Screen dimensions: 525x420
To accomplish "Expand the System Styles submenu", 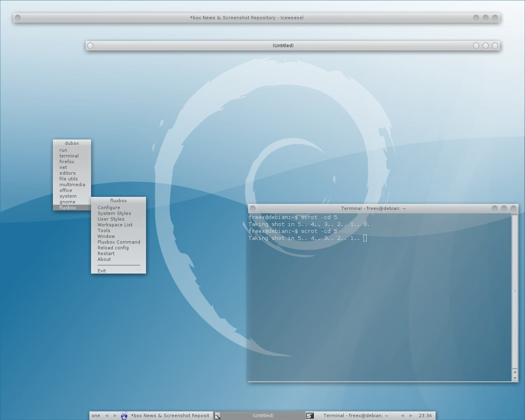I will coord(114,213).
